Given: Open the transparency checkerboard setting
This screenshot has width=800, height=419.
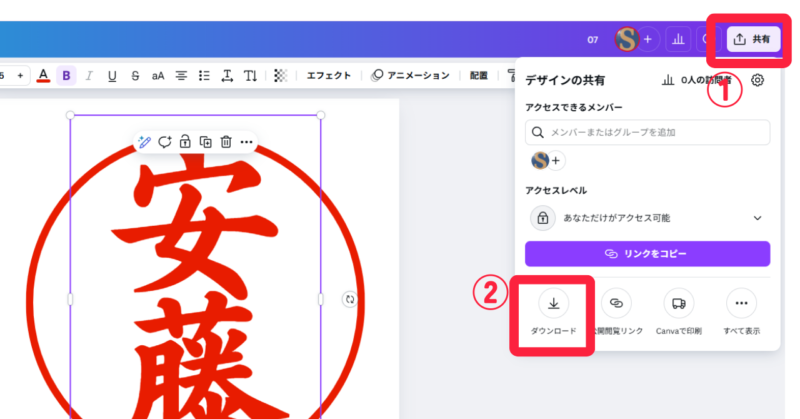Looking at the screenshot, I should point(281,76).
